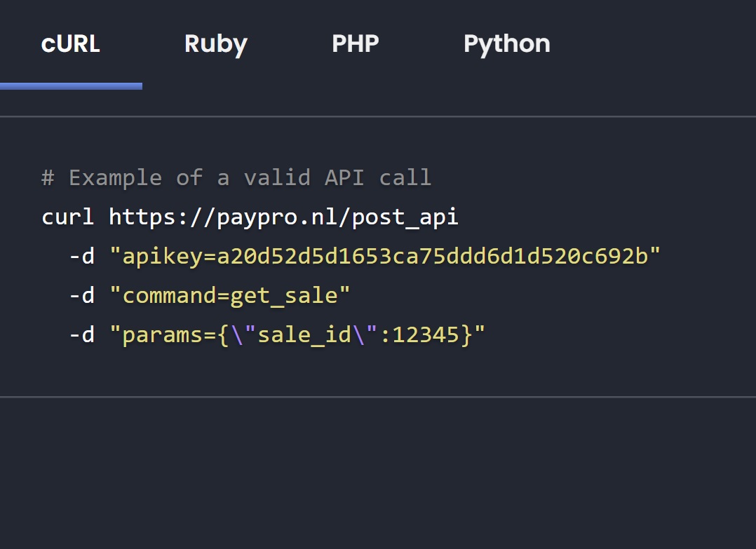Click the 'command=get_sale' string

coord(229,295)
